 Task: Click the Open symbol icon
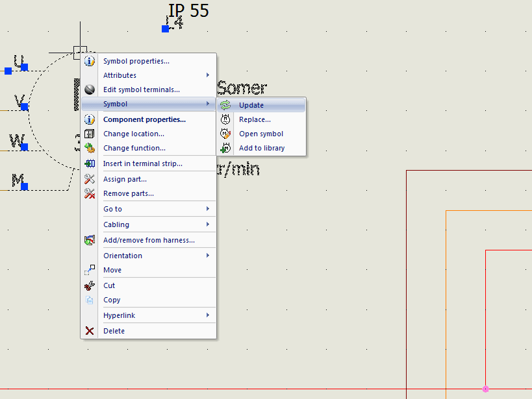(x=225, y=134)
